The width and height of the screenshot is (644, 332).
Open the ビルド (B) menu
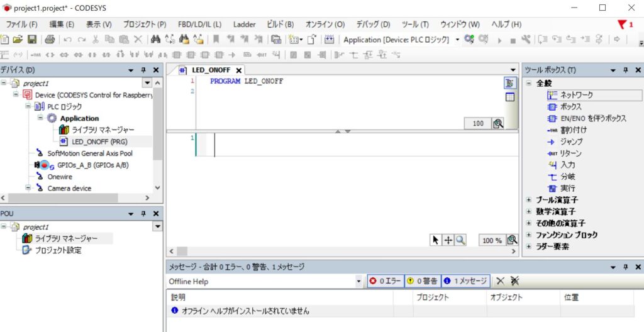pyautogui.click(x=280, y=25)
